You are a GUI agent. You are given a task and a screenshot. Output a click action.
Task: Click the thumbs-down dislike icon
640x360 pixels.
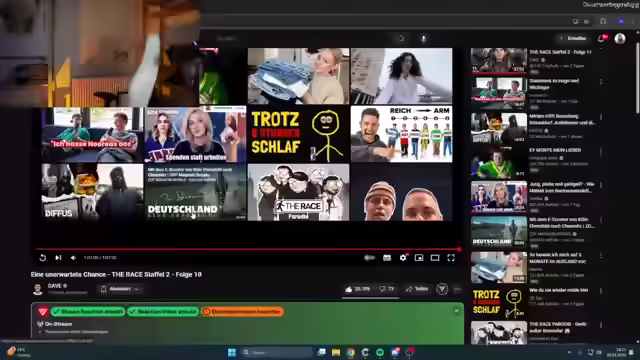pos(382,289)
